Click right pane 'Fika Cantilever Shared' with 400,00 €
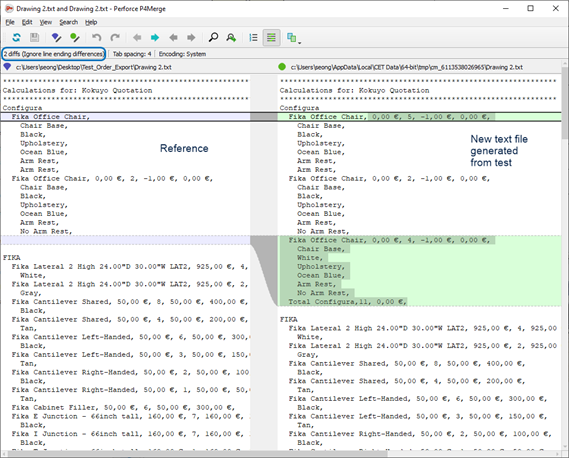 point(407,363)
